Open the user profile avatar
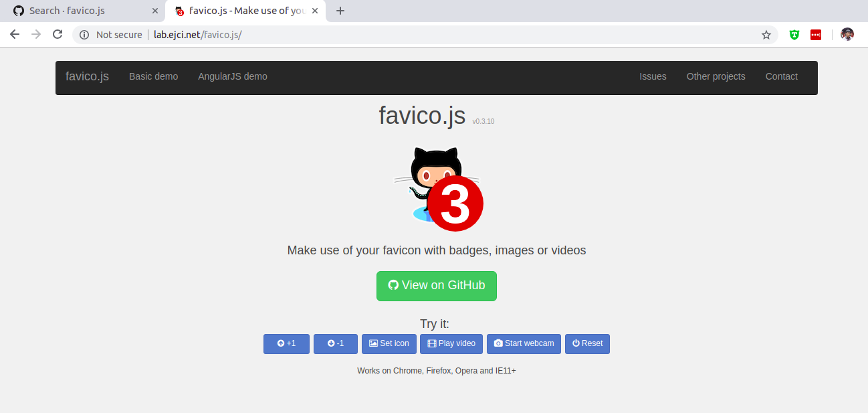Image resolution: width=868 pixels, height=413 pixels. (847, 35)
